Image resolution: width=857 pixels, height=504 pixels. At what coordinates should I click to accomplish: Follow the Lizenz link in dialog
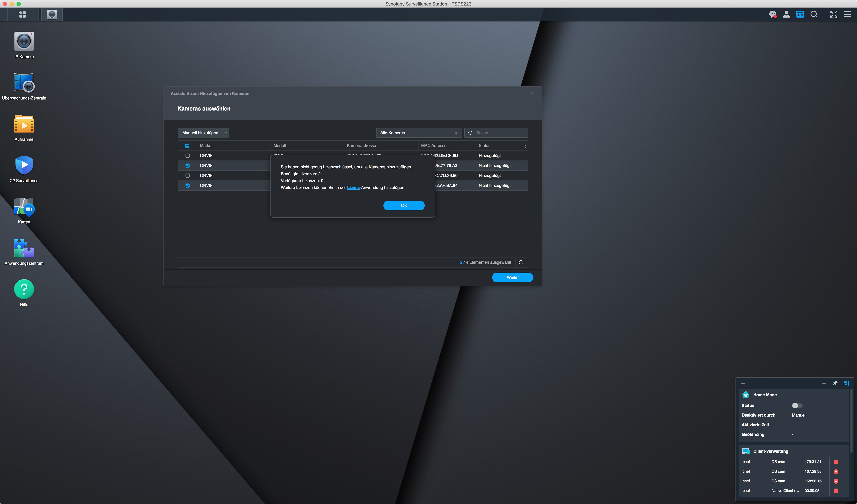(353, 187)
